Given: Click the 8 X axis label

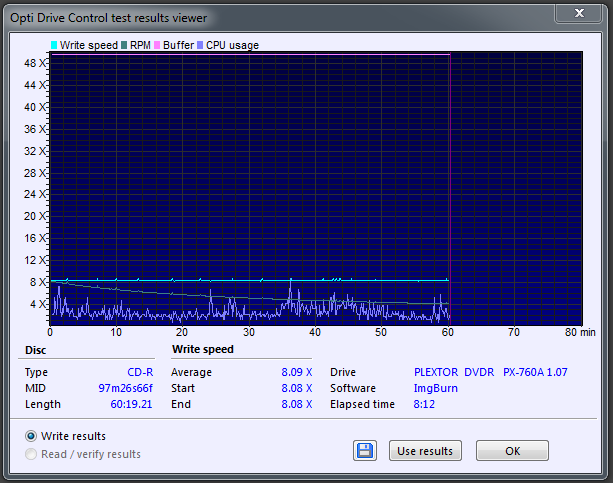Looking at the screenshot, I should click(x=38, y=282).
